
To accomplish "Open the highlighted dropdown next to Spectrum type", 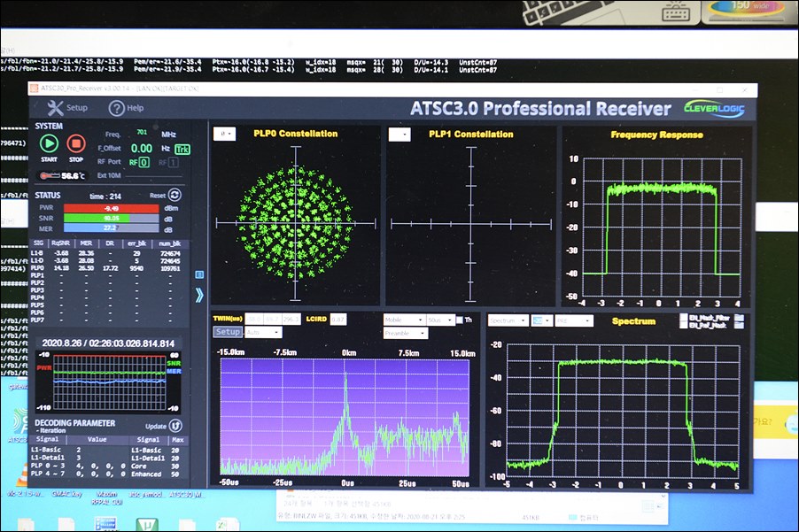I will [541, 320].
